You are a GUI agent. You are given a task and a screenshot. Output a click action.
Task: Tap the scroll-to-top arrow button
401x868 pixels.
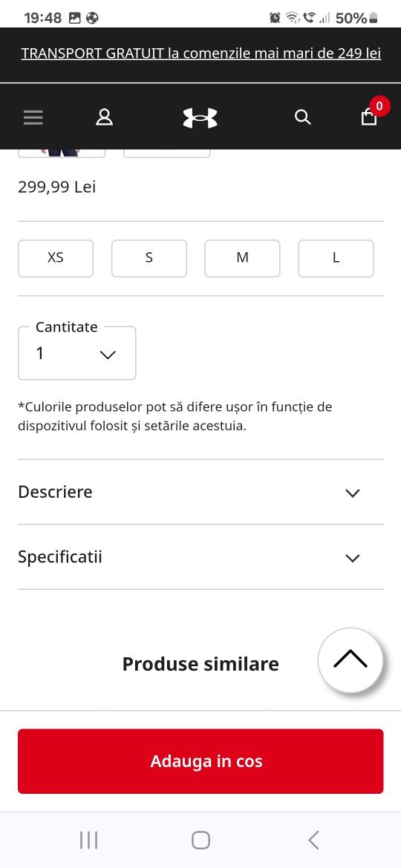[x=351, y=660]
